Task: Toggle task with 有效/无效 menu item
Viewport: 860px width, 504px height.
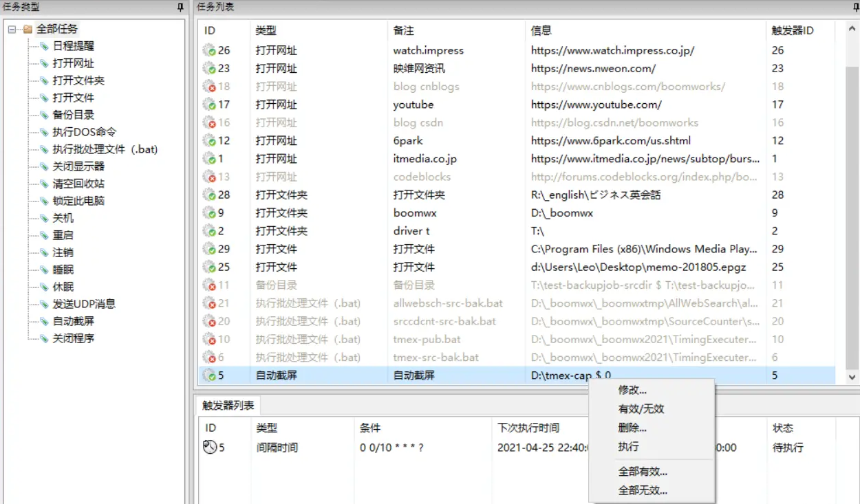Action: pyautogui.click(x=641, y=409)
